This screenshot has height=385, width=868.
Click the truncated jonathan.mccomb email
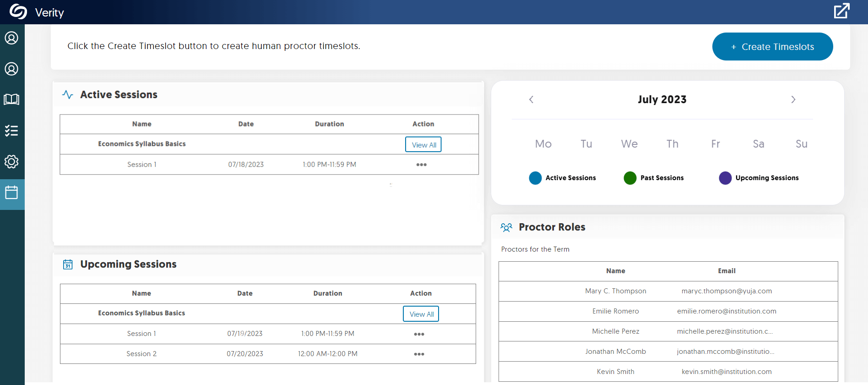click(726, 352)
